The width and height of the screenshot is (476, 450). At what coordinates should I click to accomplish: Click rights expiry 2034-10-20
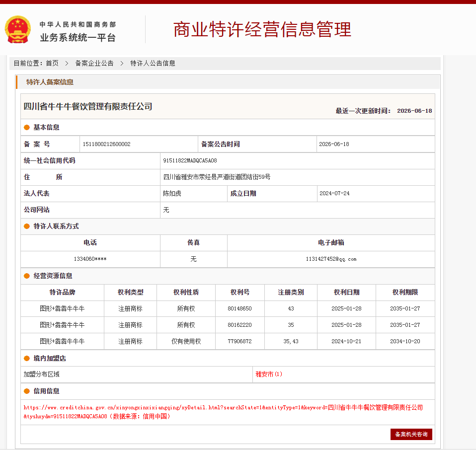tap(405, 341)
